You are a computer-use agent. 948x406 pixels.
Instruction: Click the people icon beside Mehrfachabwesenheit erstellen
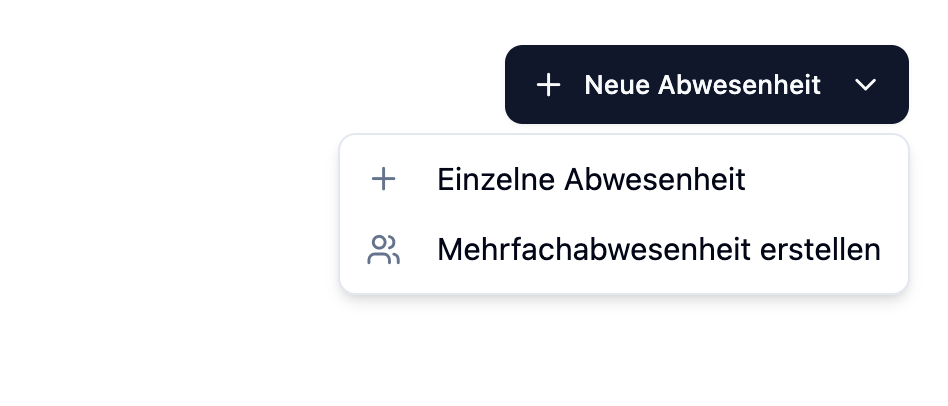click(383, 250)
